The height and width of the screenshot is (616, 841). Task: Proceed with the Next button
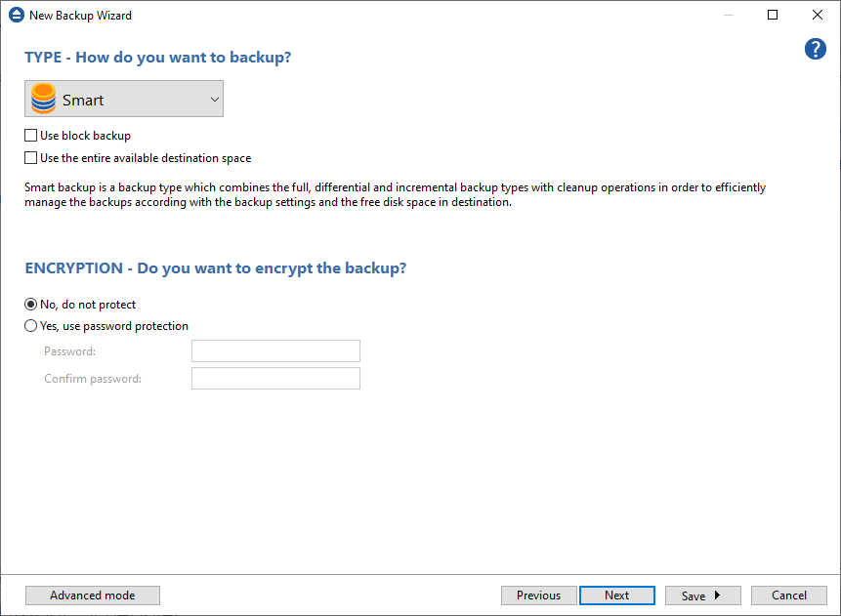[x=616, y=595]
